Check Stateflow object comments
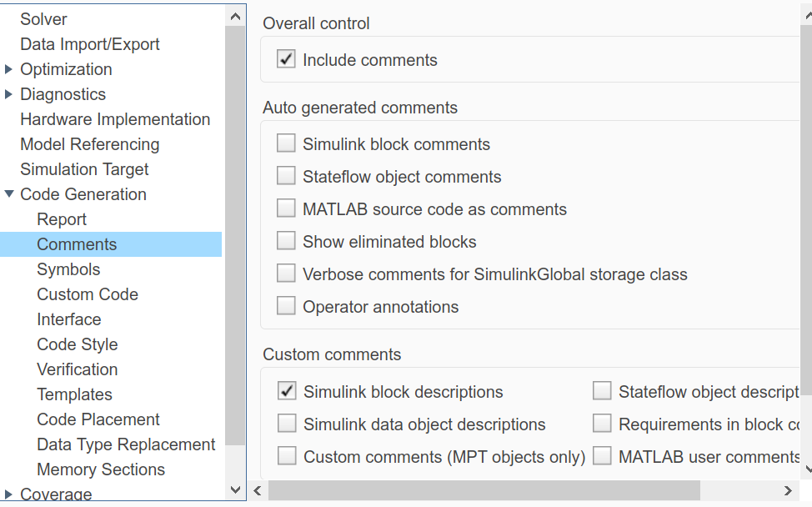 (x=286, y=176)
